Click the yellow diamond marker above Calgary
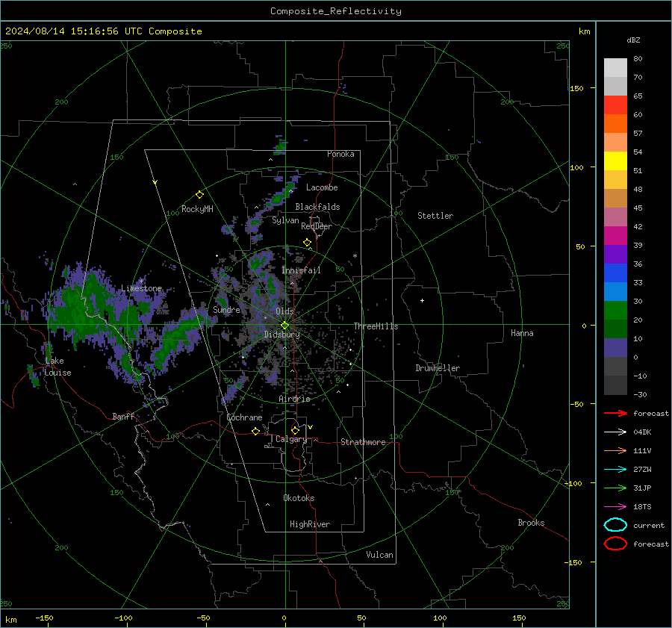This screenshot has width=672, height=628. 295,430
